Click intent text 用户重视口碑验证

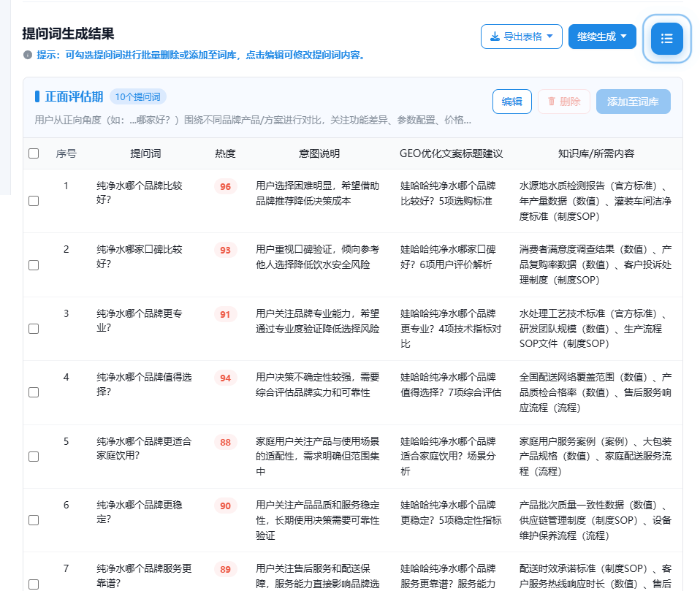pos(294,249)
